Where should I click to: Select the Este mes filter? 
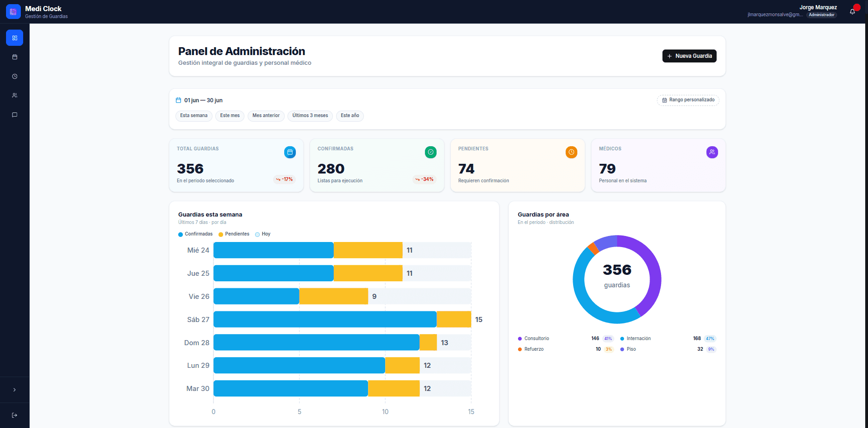click(230, 116)
